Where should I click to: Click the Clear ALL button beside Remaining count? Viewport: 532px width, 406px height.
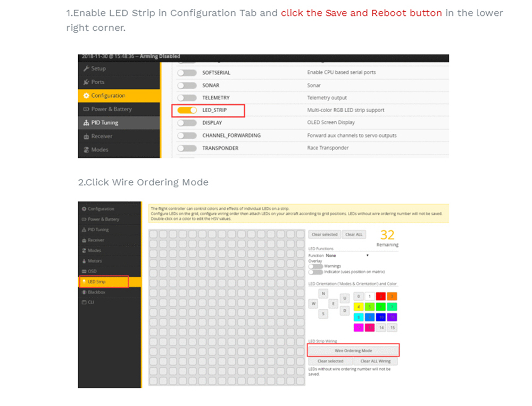(x=354, y=234)
